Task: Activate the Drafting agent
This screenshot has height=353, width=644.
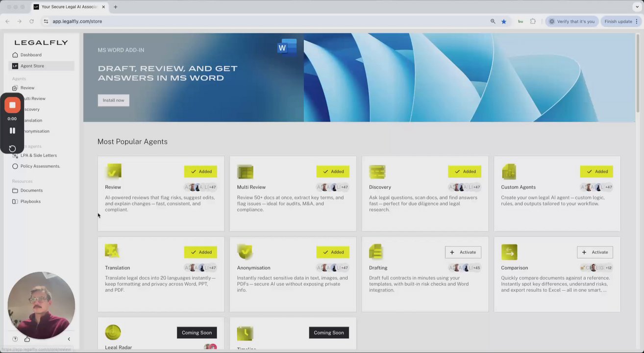Action: tap(463, 252)
